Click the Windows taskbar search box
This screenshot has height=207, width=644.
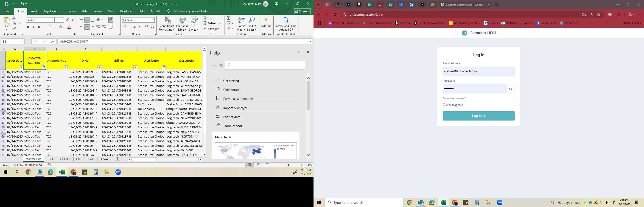tap(364, 202)
